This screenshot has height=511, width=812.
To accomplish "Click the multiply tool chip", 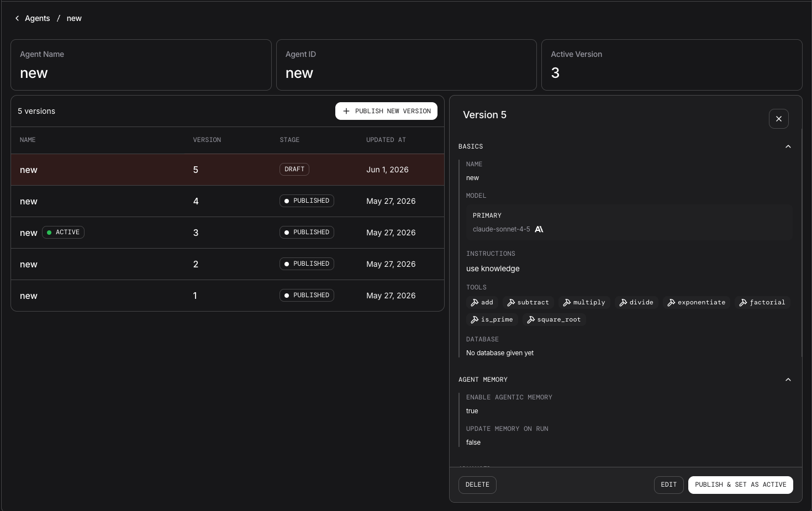I will click(584, 302).
